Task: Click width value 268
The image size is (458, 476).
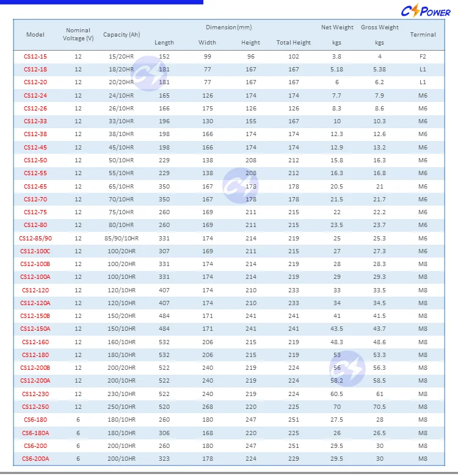Action: [208, 407]
